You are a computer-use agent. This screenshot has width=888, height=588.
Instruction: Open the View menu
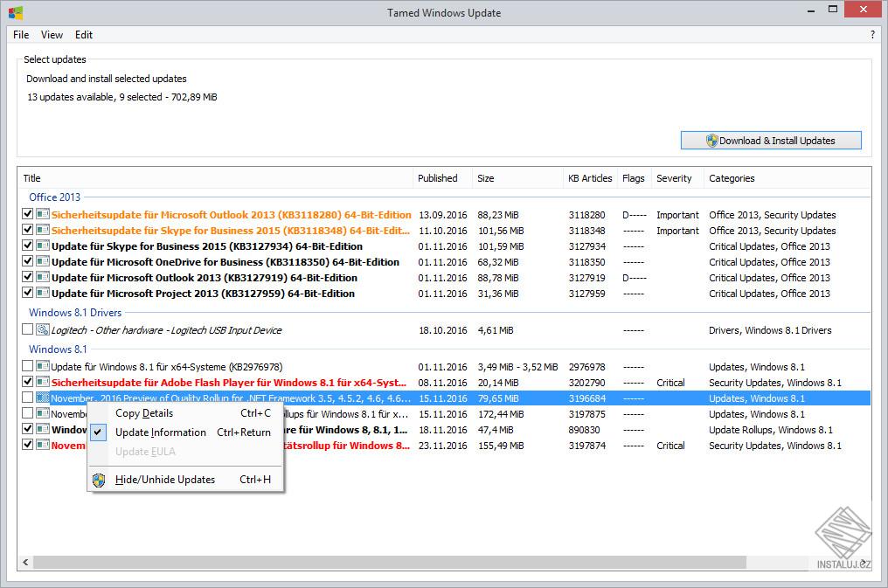pyautogui.click(x=52, y=35)
